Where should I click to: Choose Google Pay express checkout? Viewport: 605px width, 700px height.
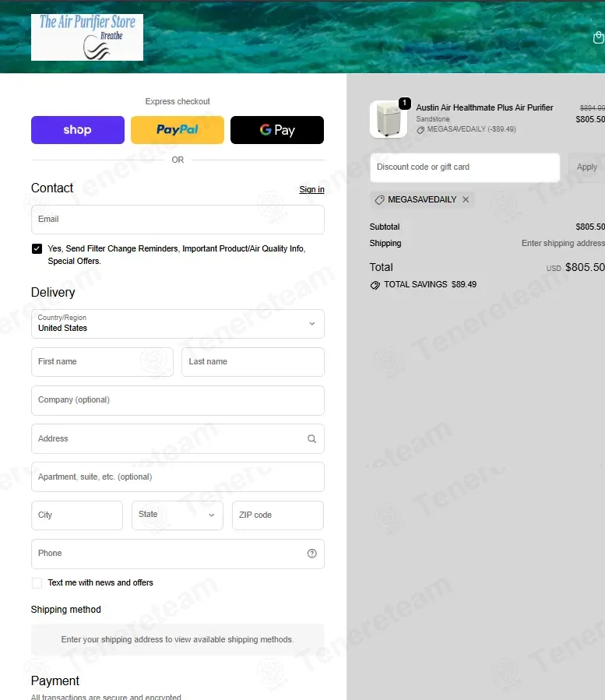point(277,130)
